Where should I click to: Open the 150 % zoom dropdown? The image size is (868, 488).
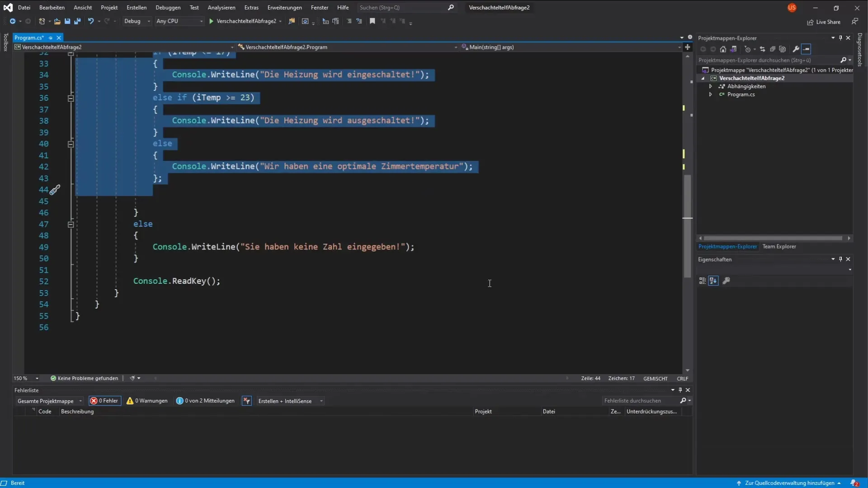26,379
